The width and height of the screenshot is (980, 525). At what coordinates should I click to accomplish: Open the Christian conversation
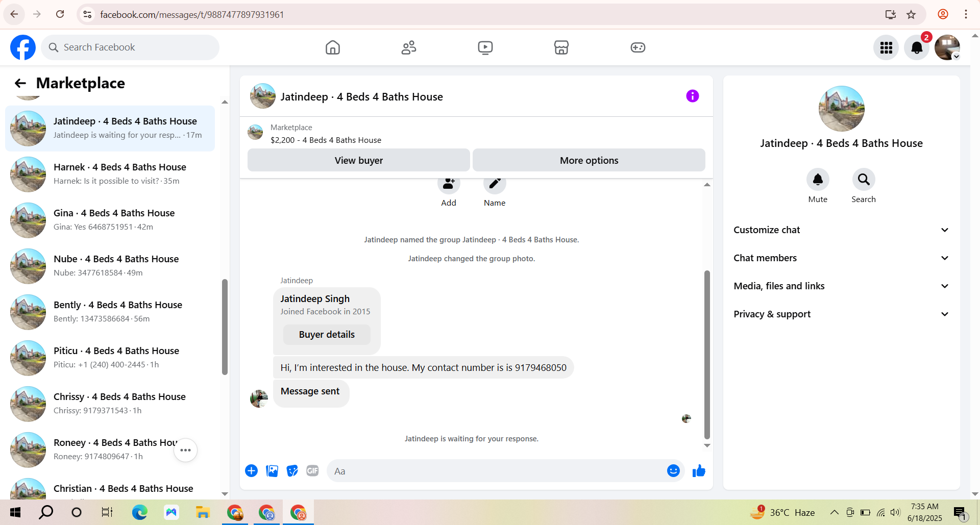pyautogui.click(x=110, y=488)
